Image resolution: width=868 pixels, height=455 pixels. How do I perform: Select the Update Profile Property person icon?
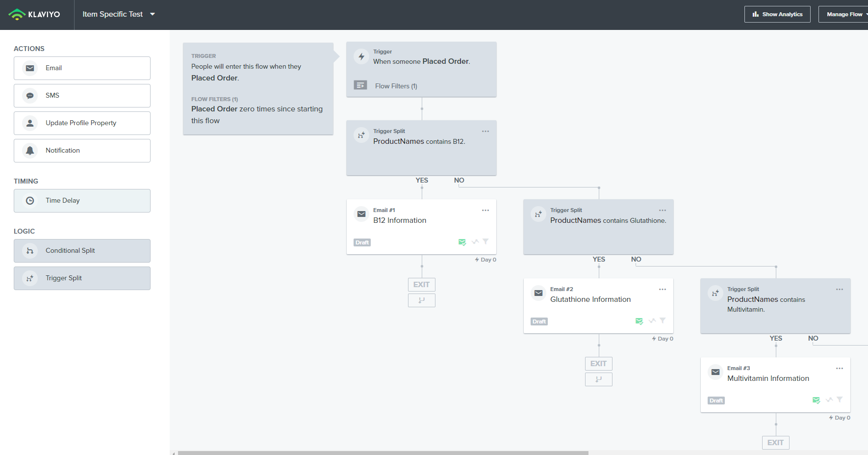pyautogui.click(x=30, y=123)
